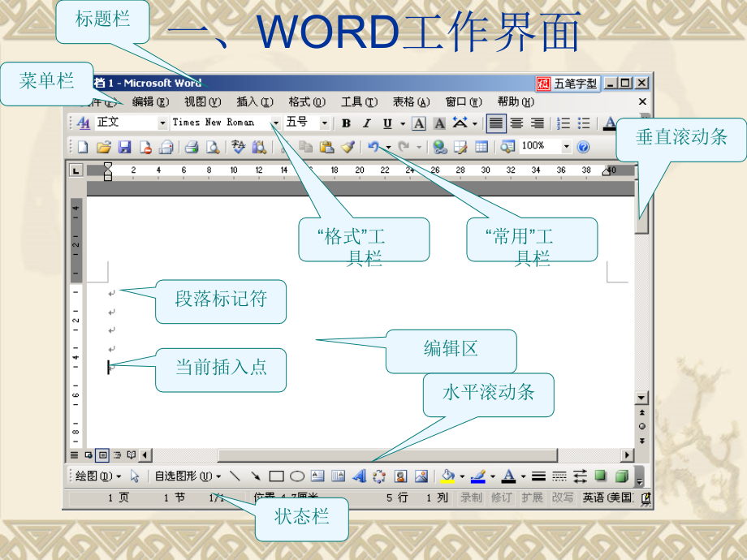Image resolution: width=747 pixels, height=560 pixels.
Task: Apply the blue Line Color brush
Action: pos(477,476)
